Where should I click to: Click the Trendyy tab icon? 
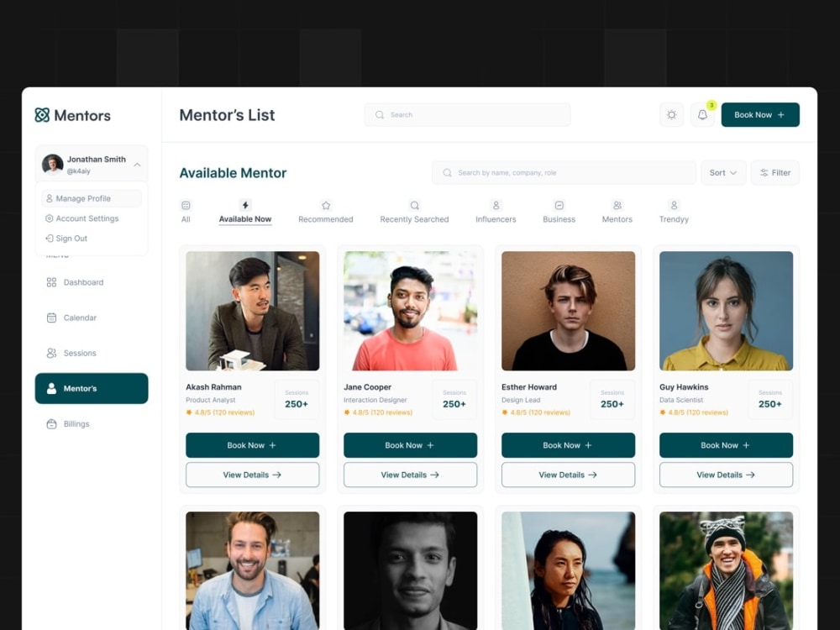[x=674, y=205]
